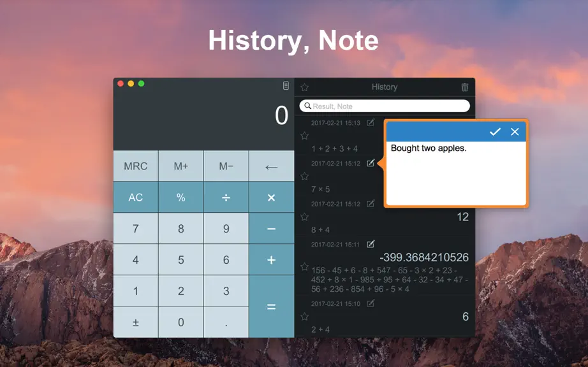This screenshot has width=588, height=367.
Task: Delete all history with the trash icon
Action: tap(465, 87)
